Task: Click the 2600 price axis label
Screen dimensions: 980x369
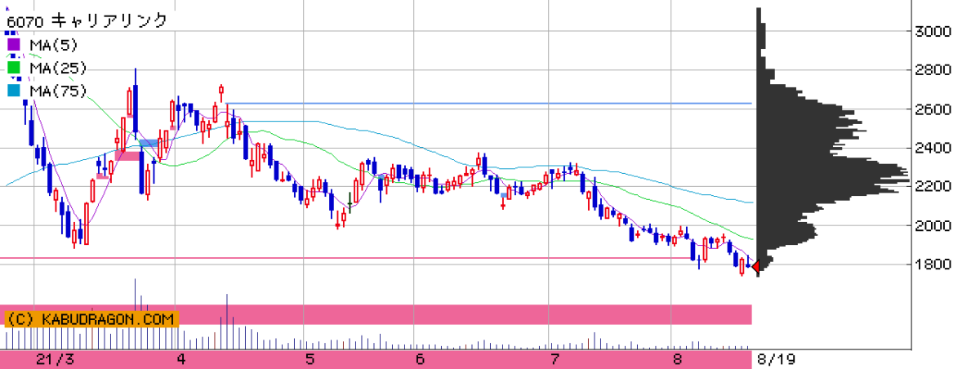Action: coord(935,109)
